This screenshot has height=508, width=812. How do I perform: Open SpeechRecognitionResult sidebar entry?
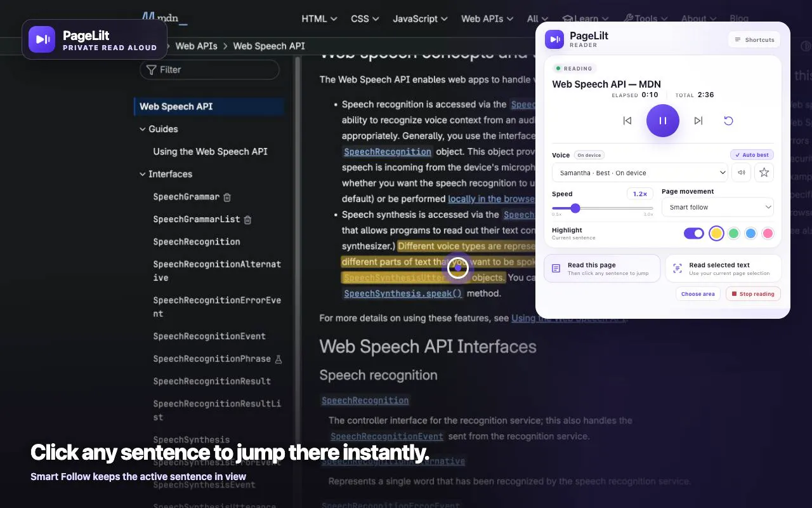click(212, 381)
